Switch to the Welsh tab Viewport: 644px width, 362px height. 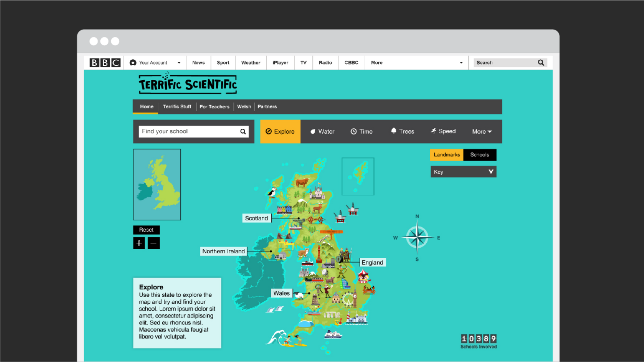click(x=244, y=107)
